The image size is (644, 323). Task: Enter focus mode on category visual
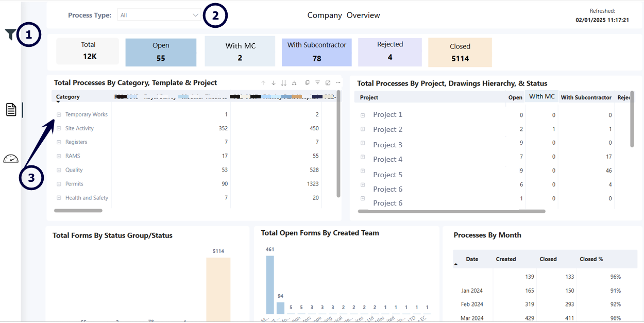pyautogui.click(x=328, y=82)
